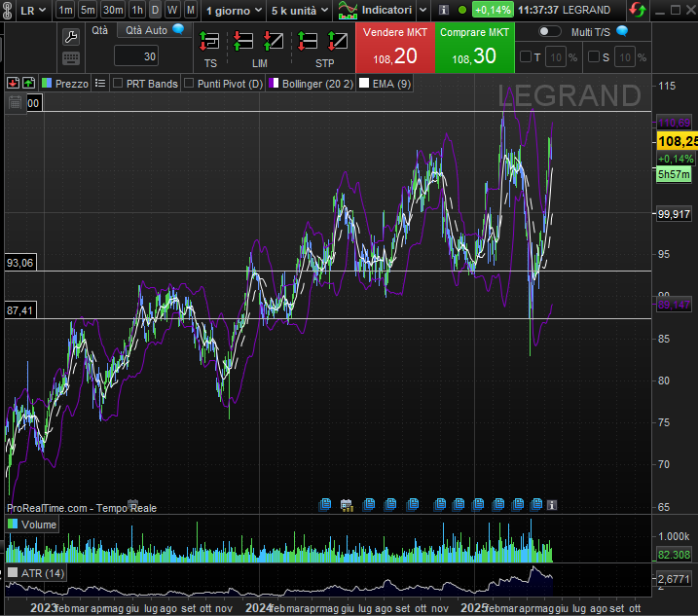The width and height of the screenshot is (698, 616).
Task: Click the quantity field showing 30
Action: click(136, 56)
